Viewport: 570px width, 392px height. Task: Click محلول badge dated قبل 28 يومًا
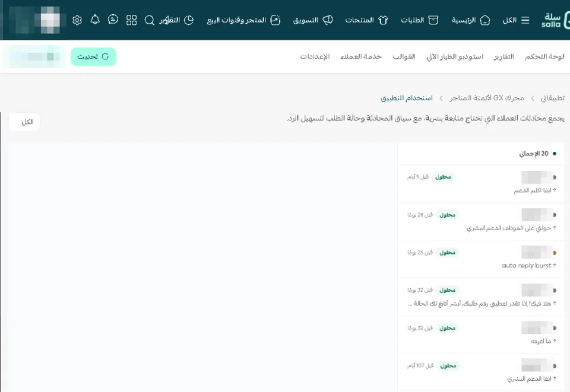(448, 215)
